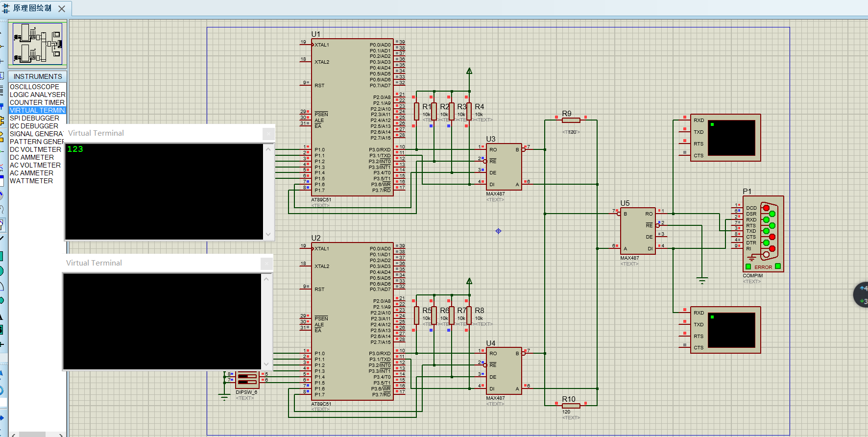Select pull-up resistor R4
The height and width of the screenshot is (437, 868).
pos(469,111)
